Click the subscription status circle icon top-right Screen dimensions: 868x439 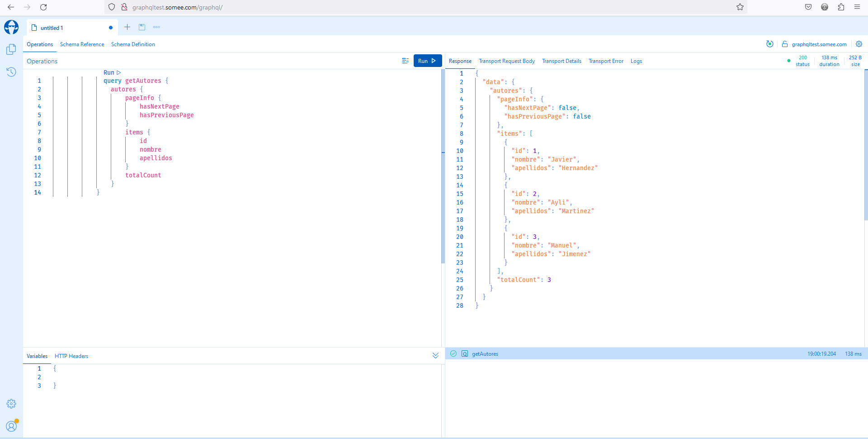coord(770,44)
